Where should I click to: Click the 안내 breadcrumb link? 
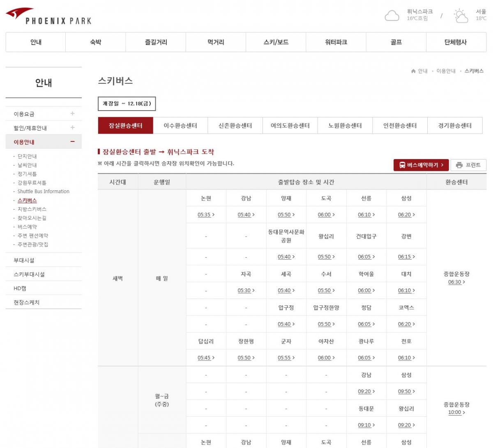[423, 71]
